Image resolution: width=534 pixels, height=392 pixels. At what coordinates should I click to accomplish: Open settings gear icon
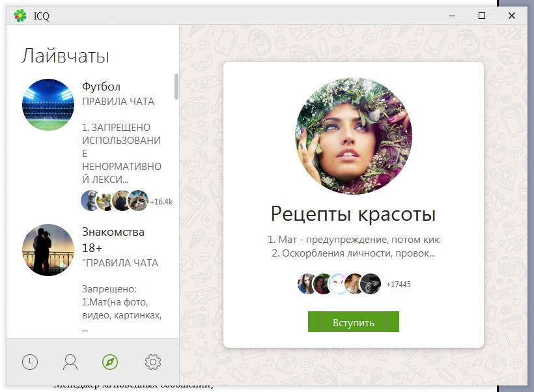(153, 362)
